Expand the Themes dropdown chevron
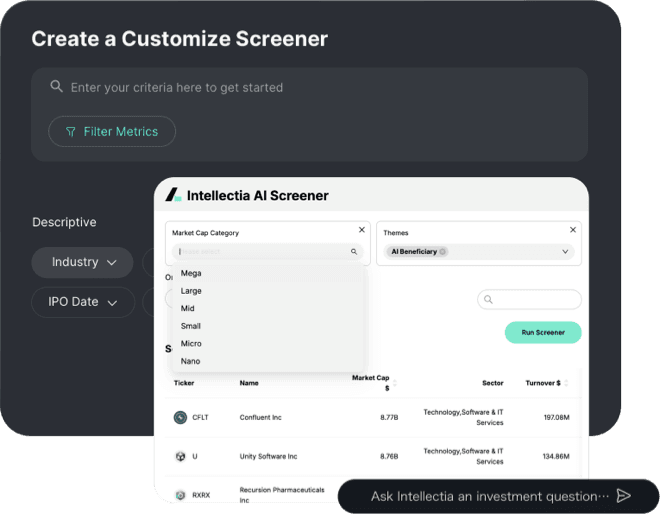 click(566, 252)
